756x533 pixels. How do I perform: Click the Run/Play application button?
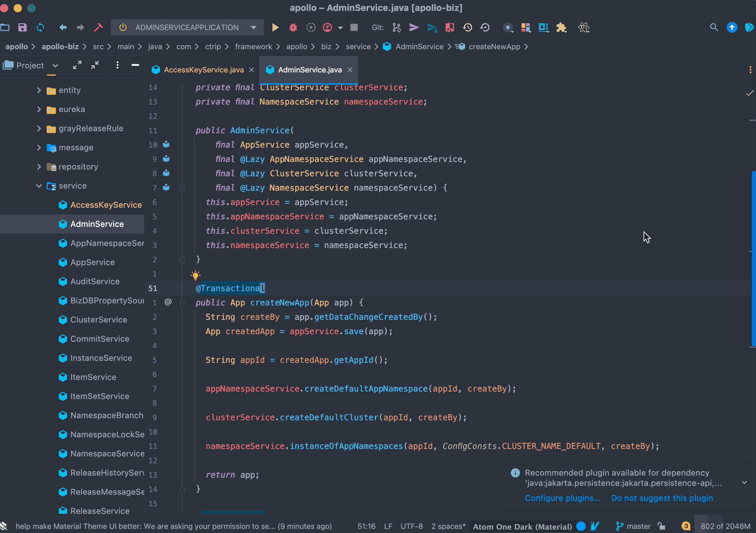coord(275,27)
